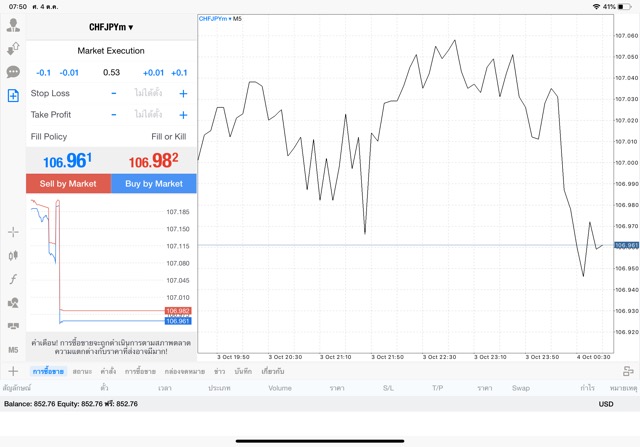
Task: Switch to the บันทึก tab
Action: click(242, 371)
